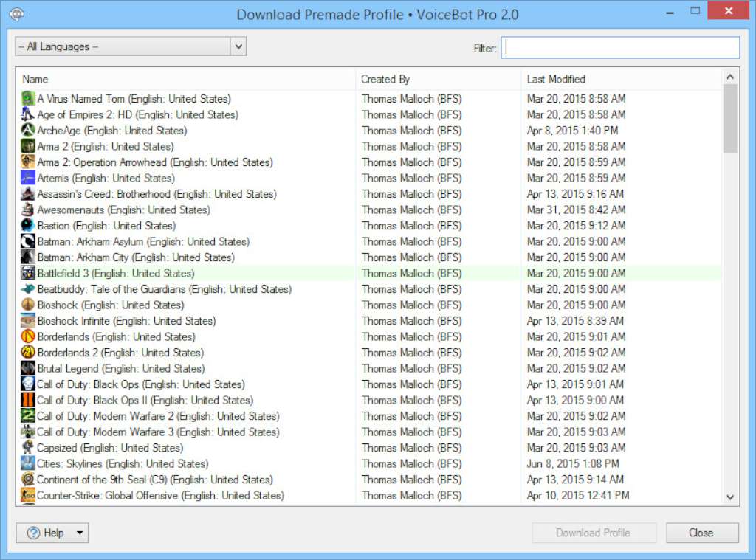Viewport: 756px width, 560px height.
Task: Click the Close button
Action: (701, 532)
